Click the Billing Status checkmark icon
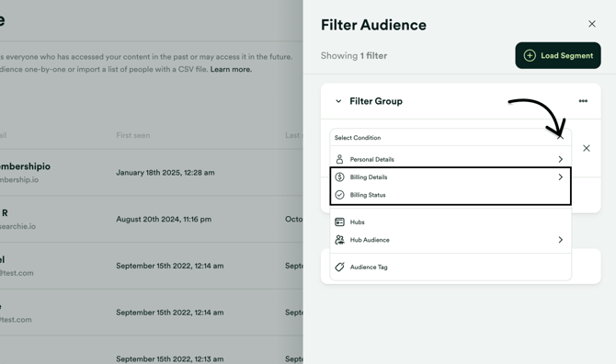This screenshot has height=364, width=616. (339, 195)
